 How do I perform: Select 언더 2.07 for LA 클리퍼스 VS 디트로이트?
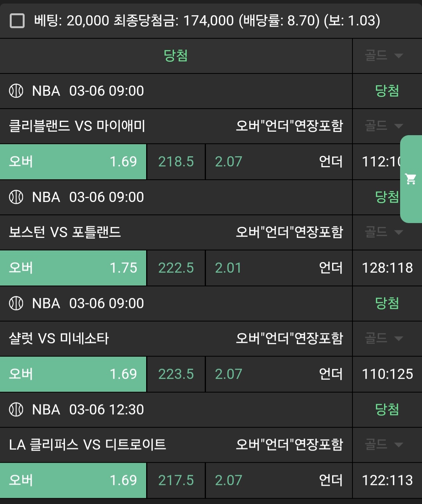(279, 481)
